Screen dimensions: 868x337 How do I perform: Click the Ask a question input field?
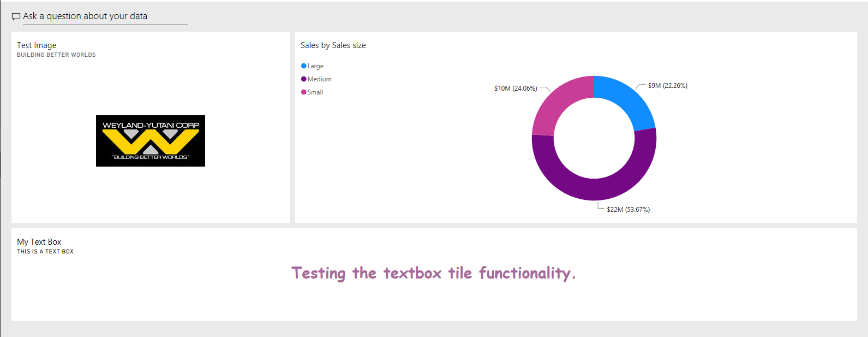[105, 16]
